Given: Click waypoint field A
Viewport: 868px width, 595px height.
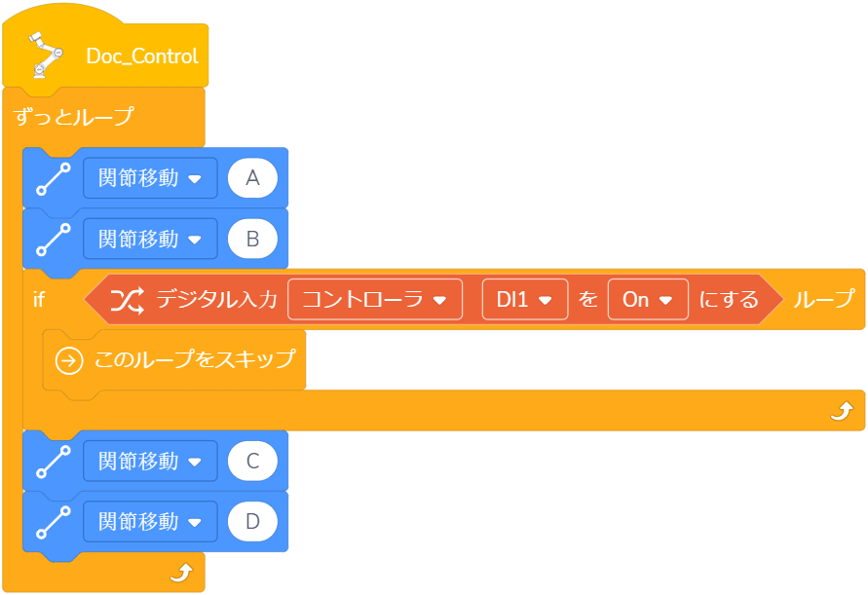Looking at the screenshot, I should [x=252, y=179].
